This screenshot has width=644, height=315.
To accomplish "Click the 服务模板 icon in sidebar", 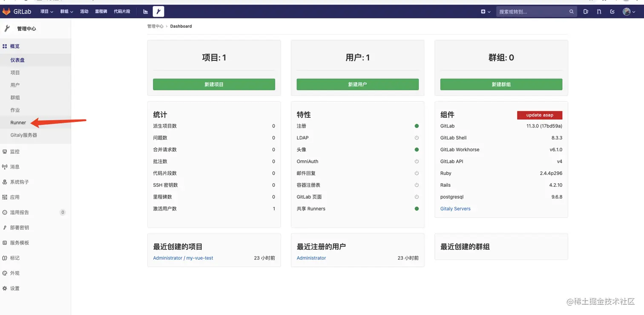I will [5, 243].
